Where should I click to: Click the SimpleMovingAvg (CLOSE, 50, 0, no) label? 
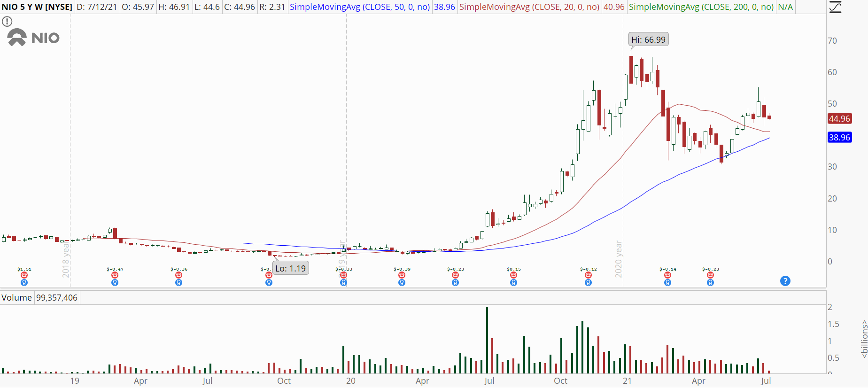[x=360, y=7]
